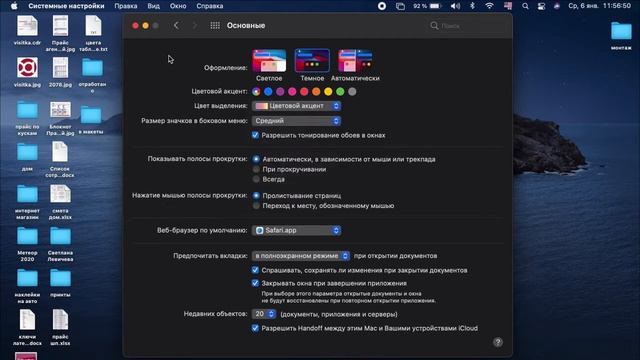Select the «в макеты» folder on desktop
The width and height of the screenshot is (640, 360).
(91, 120)
